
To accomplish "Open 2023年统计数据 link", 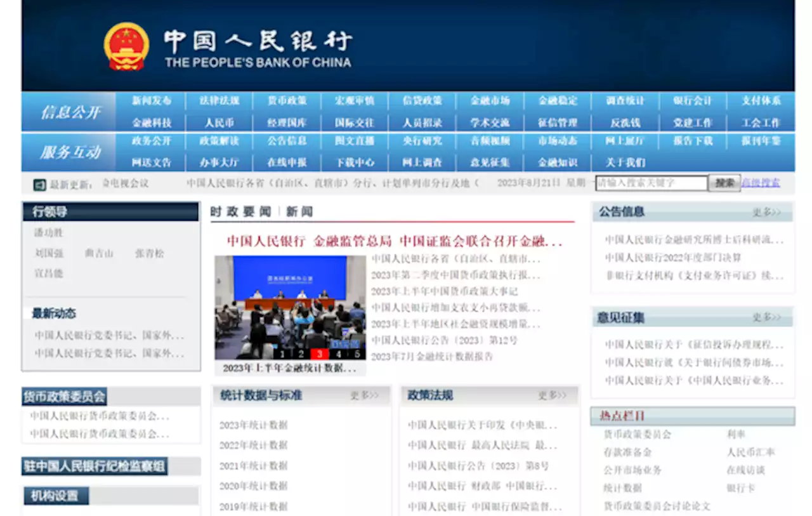I will click(x=254, y=425).
